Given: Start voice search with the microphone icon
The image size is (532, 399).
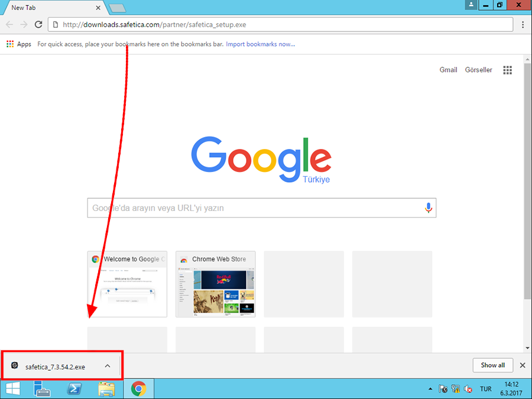Looking at the screenshot, I should point(429,207).
